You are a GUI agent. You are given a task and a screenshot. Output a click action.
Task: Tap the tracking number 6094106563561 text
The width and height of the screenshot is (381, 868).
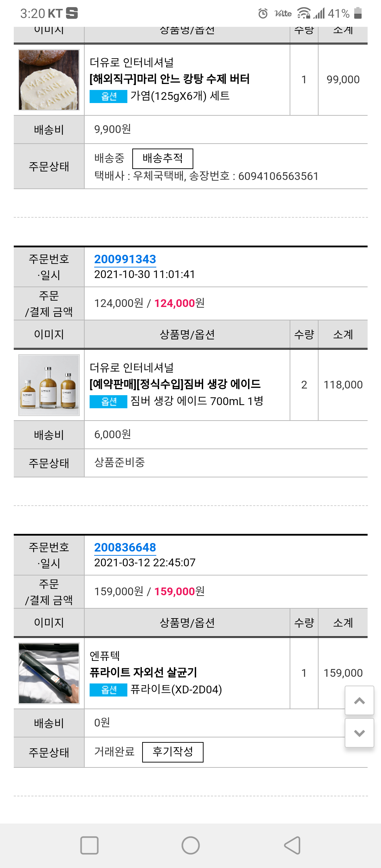278,176
